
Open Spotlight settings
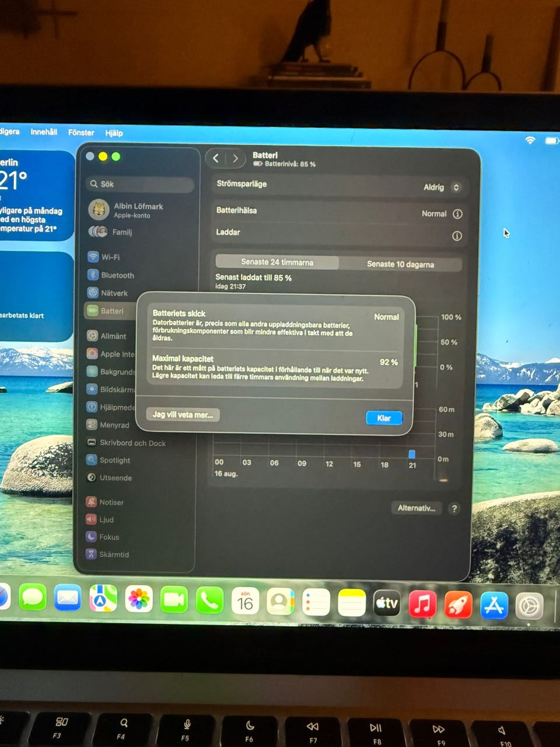coord(108,460)
